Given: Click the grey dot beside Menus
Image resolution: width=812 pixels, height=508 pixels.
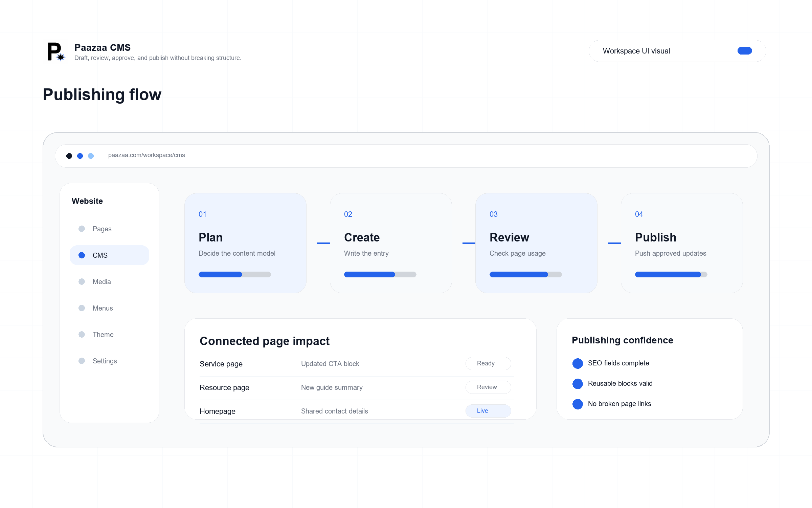Looking at the screenshot, I should 82,308.
